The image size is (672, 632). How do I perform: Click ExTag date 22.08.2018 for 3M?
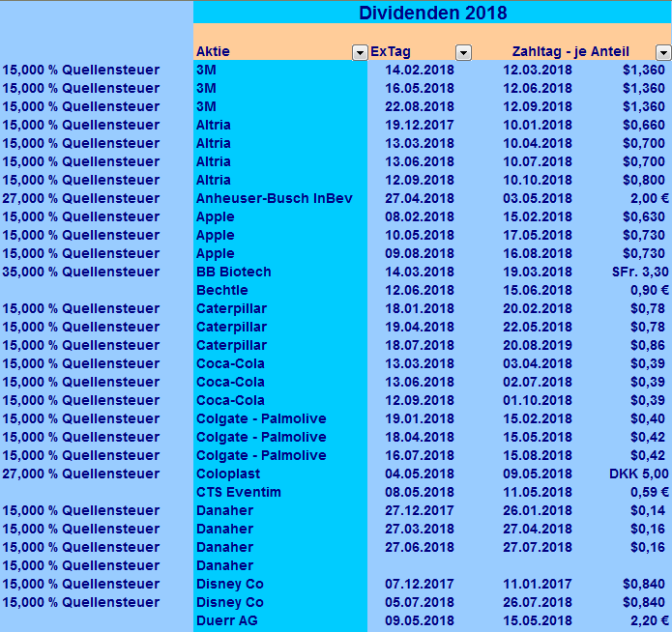pyautogui.click(x=419, y=106)
